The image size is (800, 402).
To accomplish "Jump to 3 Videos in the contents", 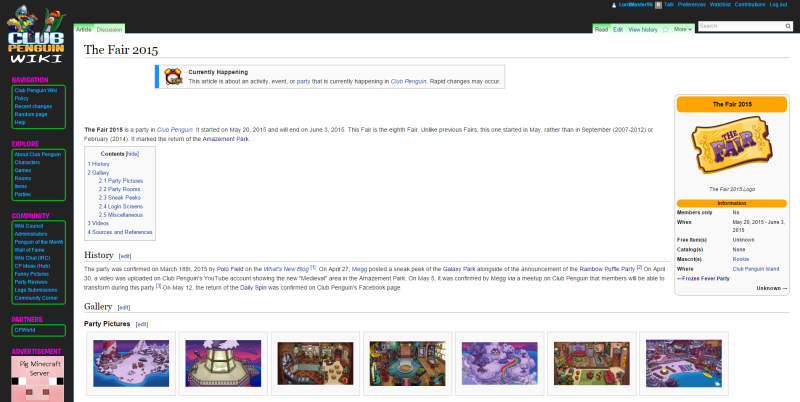I will tap(98, 223).
